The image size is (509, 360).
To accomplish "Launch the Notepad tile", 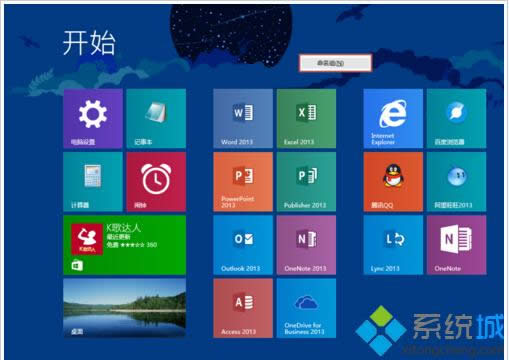I will pos(156,118).
